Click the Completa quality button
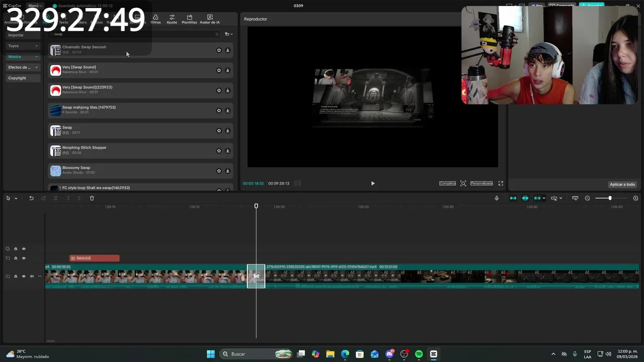 [x=447, y=184]
